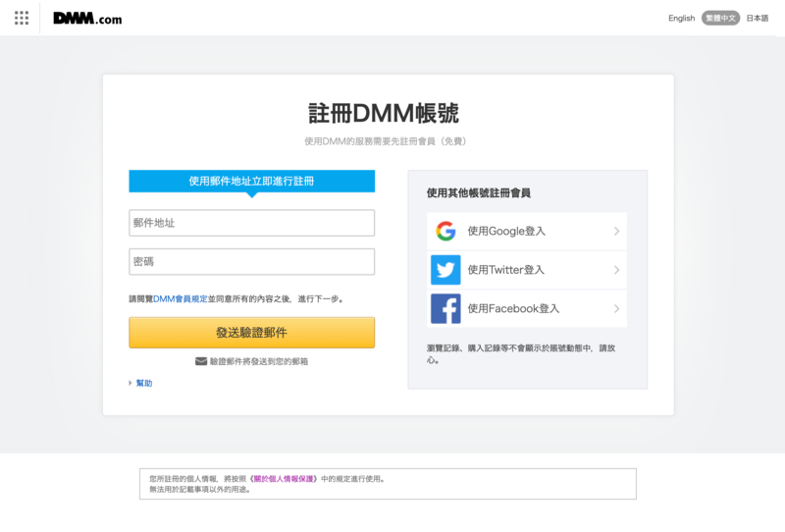Click the Facebook logo icon
Image resolution: width=785 pixels, height=532 pixels.
(x=445, y=308)
